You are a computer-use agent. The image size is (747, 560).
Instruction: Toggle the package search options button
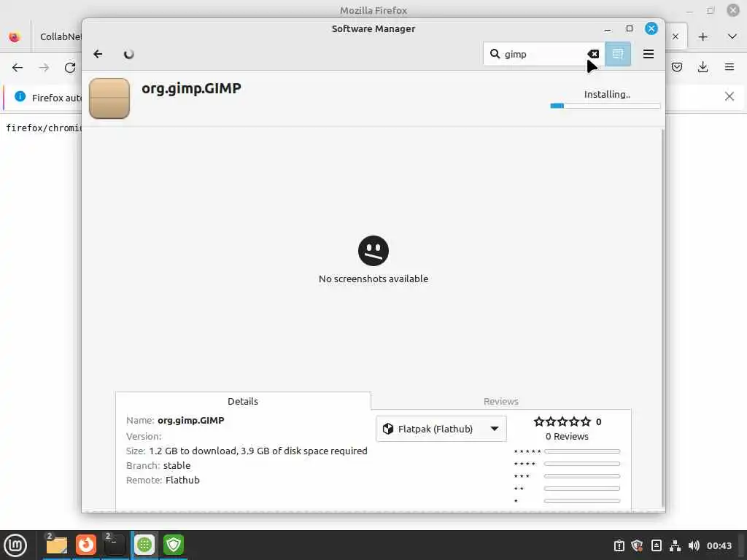(618, 54)
